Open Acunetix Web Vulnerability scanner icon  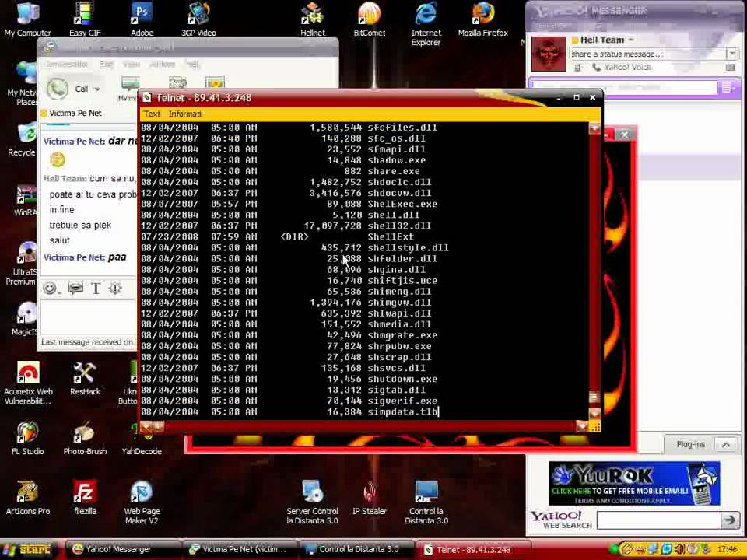[28, 383]
